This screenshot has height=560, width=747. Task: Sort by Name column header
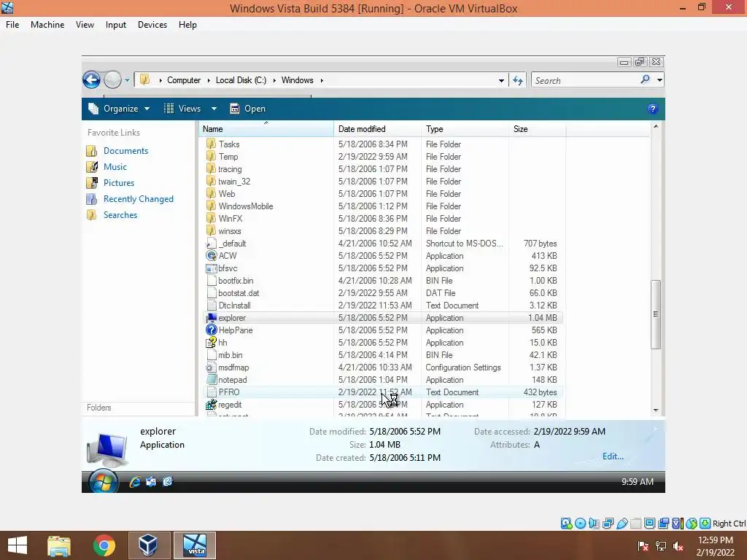coord(266,129)
